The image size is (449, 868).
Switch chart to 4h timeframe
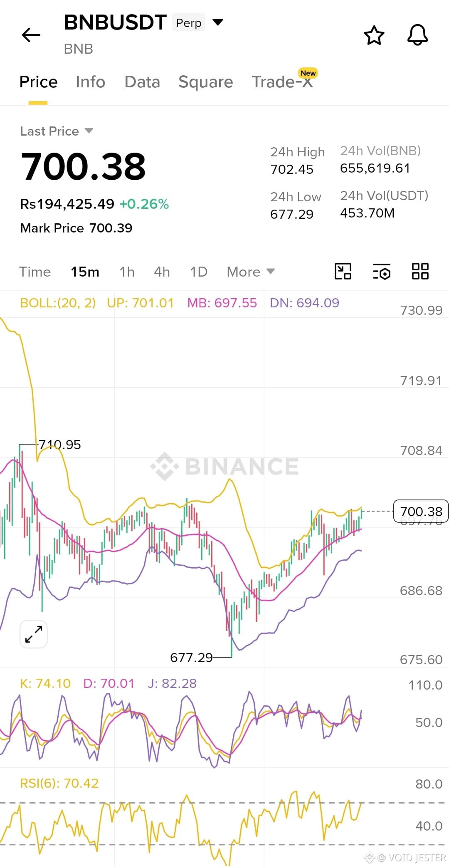[x=162, y=272]
